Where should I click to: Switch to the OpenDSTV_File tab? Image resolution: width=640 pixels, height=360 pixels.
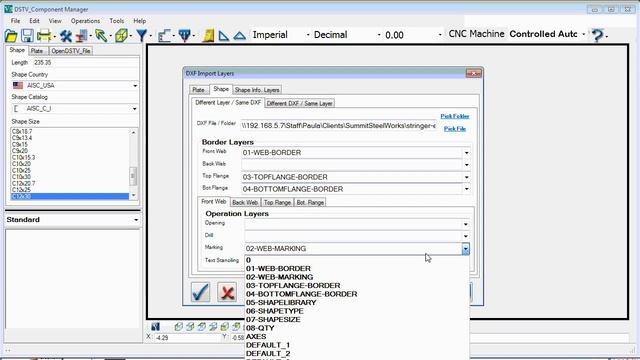point(71,51)
